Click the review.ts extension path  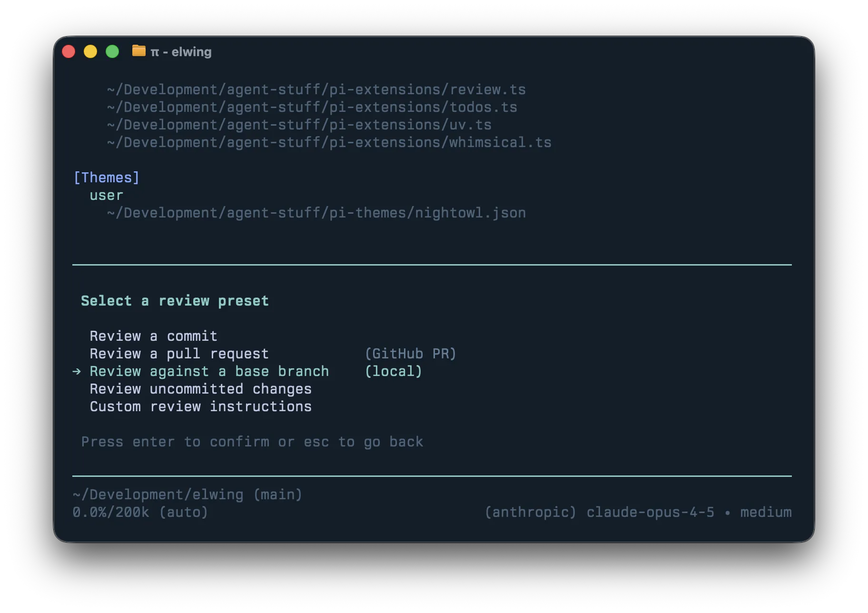[316, 89]
